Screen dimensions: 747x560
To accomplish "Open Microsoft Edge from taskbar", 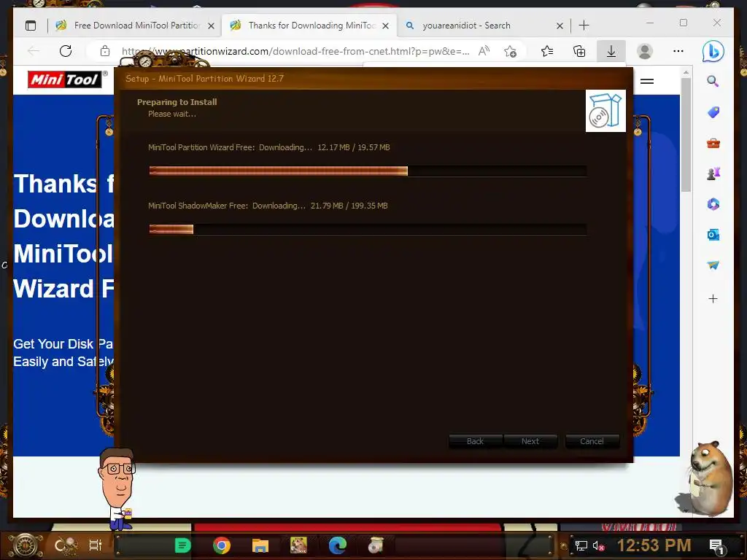I will click(337, 545).
